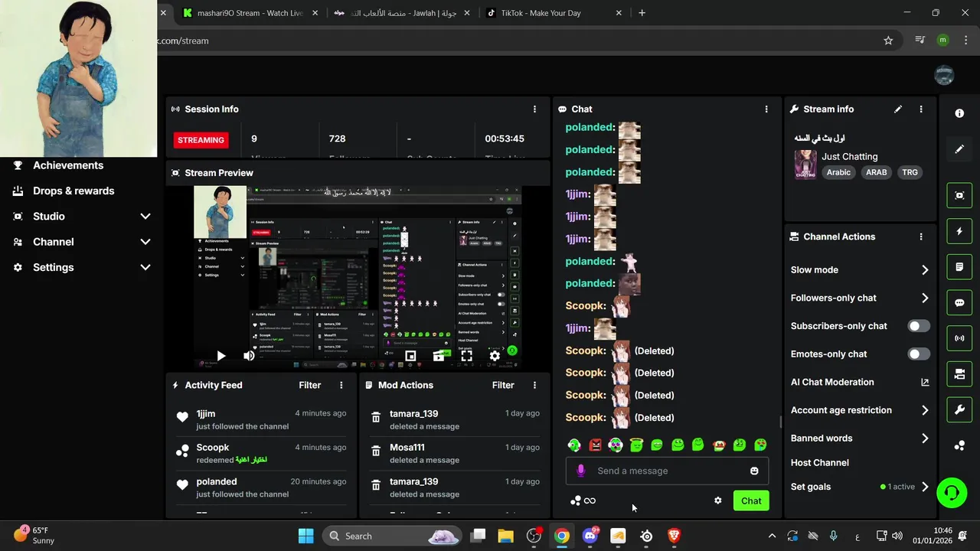This screenshot has width=980, height=551.
Task: Open Session Info three-dot menu
Action: [x=534, y=109]
